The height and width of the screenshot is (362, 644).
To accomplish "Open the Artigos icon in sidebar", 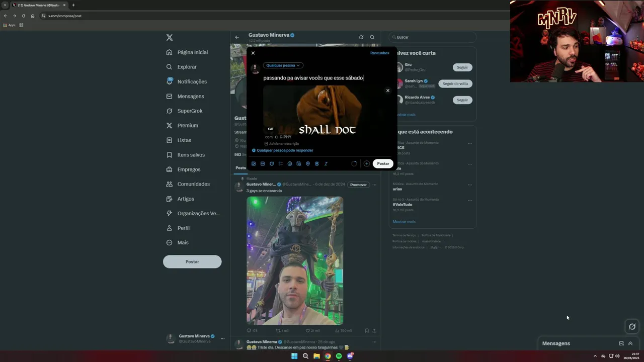I will coord(170,199).
